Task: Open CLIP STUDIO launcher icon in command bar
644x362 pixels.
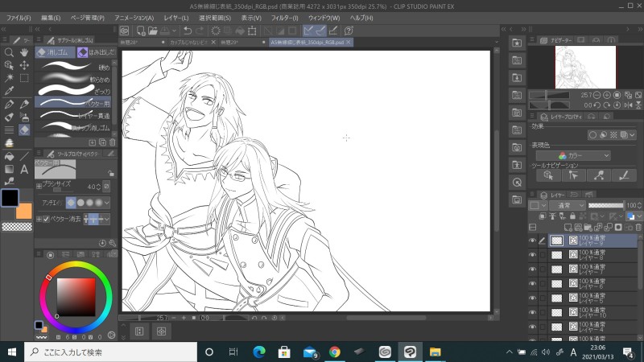Action: click(125, 31)
